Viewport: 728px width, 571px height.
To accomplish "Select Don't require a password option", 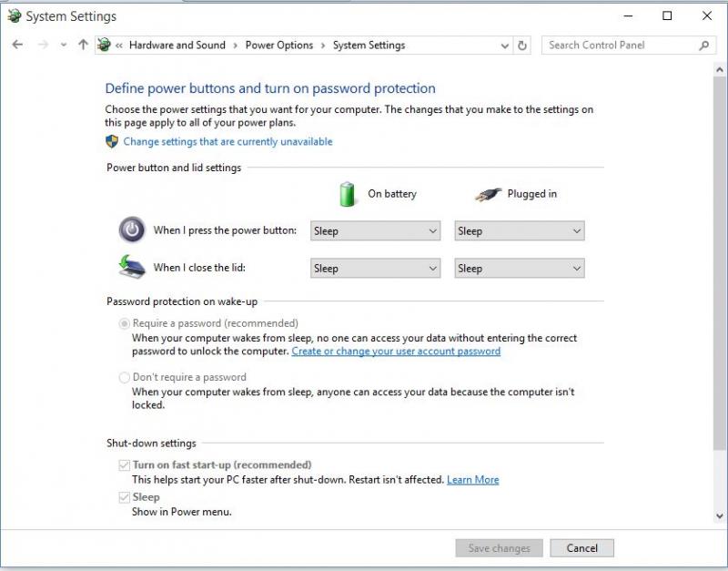I will 124,377.
